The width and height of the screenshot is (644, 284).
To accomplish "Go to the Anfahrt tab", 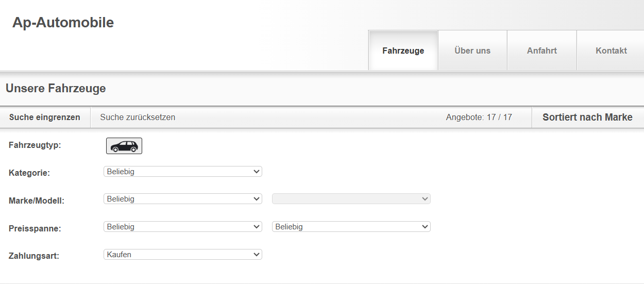I will pyautogui.click(x=542, y=51).
